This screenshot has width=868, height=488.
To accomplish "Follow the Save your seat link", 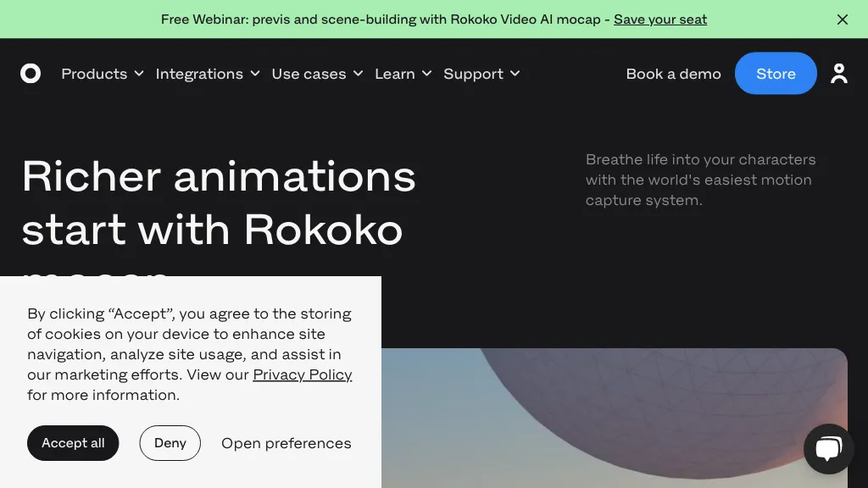I will point(660,19).
